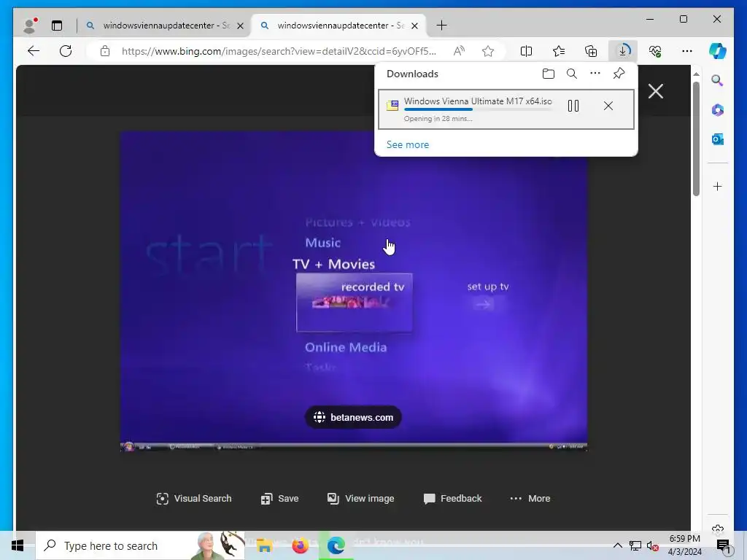Search downloads in Downloads panel
Image resolution: width=747 pixels, height=560 pixels.
(x=572, y=74)
